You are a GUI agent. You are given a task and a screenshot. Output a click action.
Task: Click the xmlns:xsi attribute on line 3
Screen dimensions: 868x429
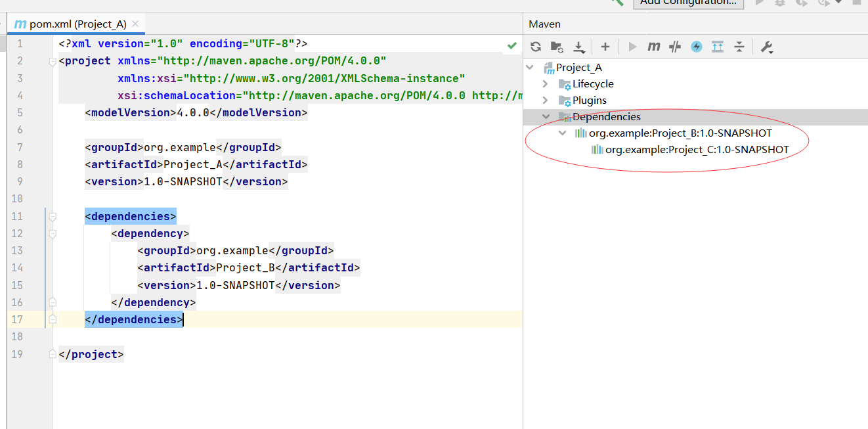pyautogui.click(x=292, y=78)
